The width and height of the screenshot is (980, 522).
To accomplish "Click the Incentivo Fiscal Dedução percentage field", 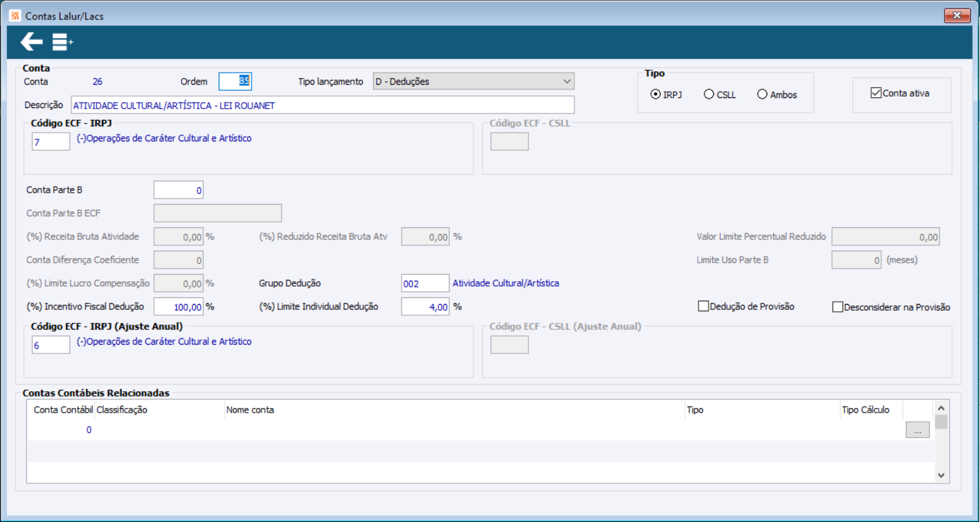I will pos(178,307).
